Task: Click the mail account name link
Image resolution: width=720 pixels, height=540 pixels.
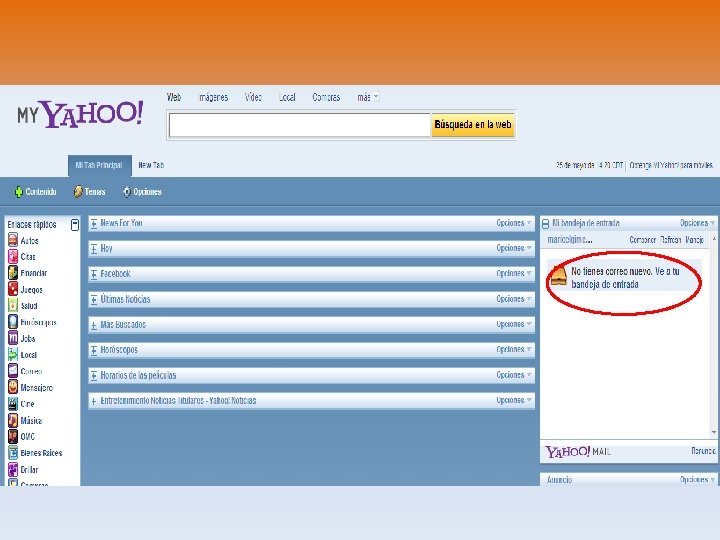Action: 570,240
